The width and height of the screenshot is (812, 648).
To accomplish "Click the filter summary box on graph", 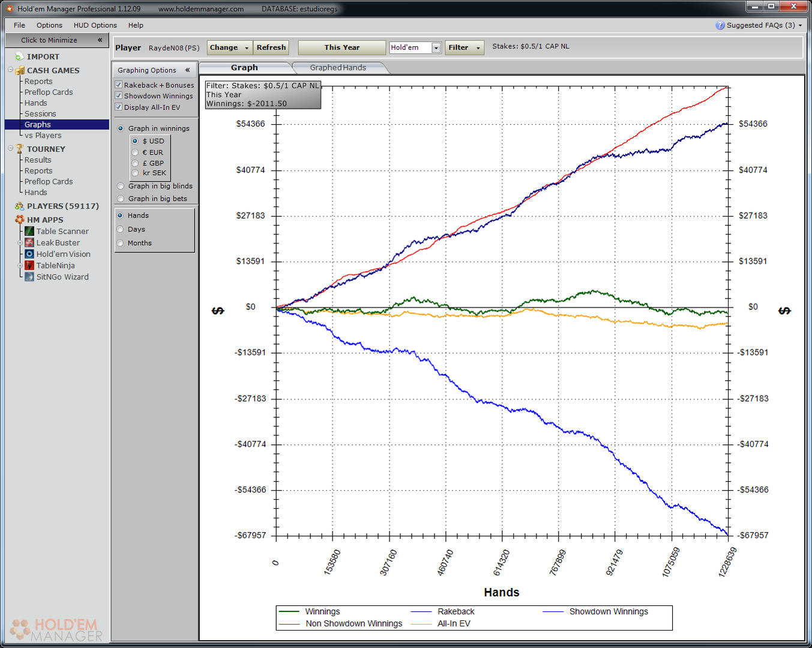I will tap(263, 94).
